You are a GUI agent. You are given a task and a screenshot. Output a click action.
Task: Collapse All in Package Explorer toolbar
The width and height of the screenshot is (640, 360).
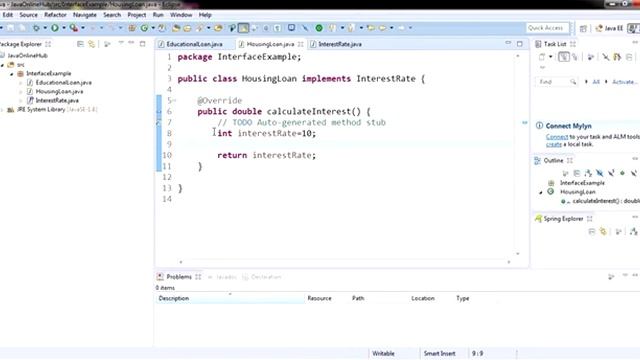pyautogui.click(x=80, y=44)
